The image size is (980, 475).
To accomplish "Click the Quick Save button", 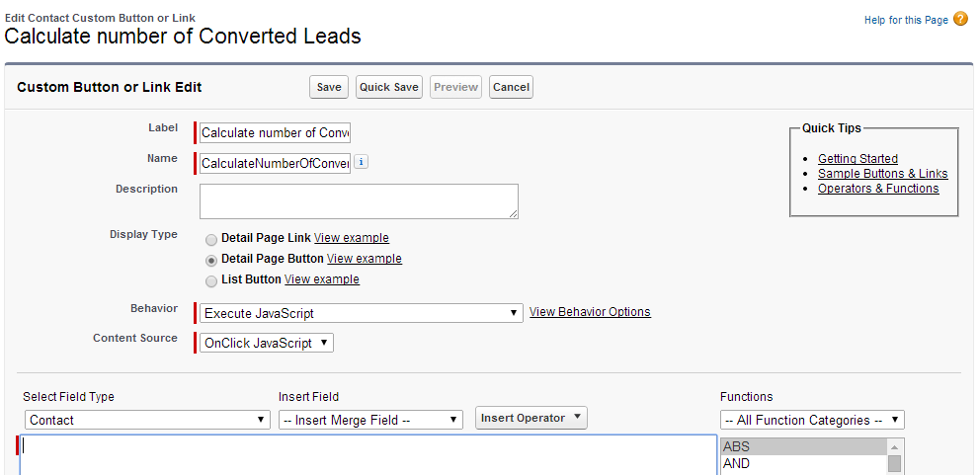I will coord(389,87).
